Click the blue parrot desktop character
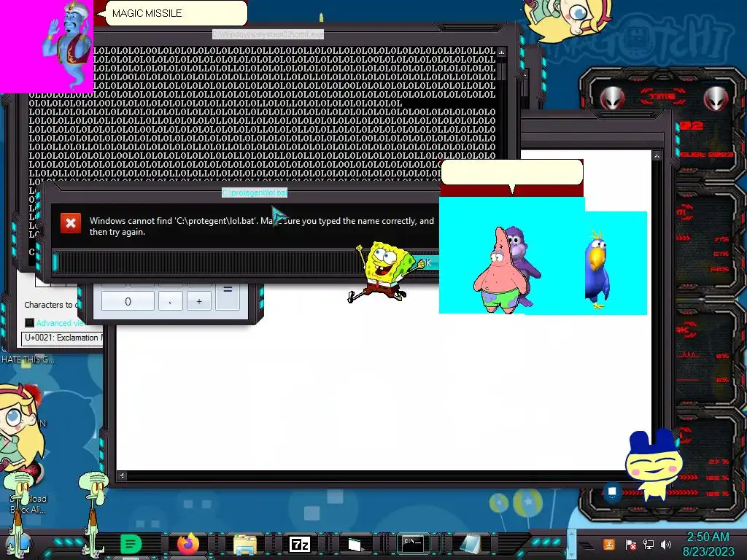Viewport: 747px width, 560px height. tap(597, 270)
